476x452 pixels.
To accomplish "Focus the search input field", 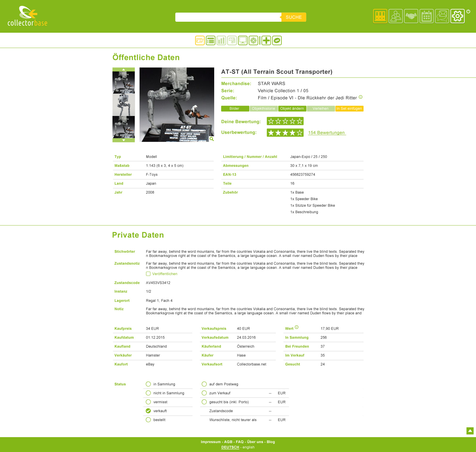I will [228, 17].
